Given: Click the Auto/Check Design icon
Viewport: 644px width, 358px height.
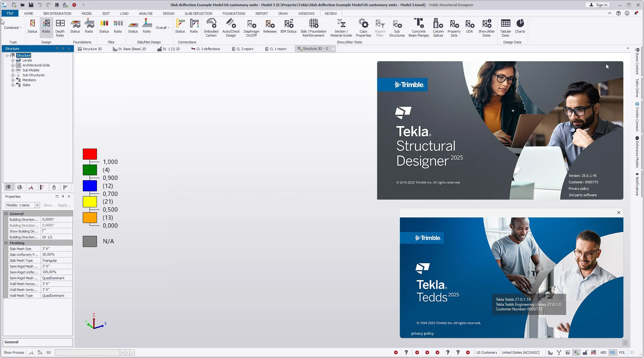Looking at the screenshot, I should (231, 28).
